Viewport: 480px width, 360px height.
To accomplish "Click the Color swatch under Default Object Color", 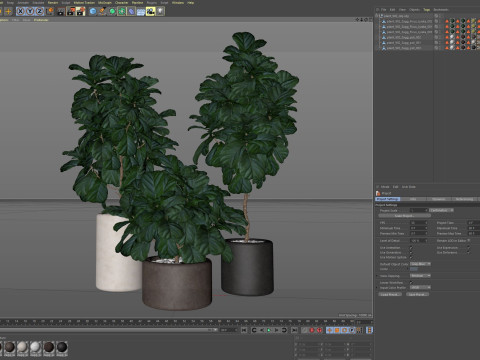I will pos(414,269).
